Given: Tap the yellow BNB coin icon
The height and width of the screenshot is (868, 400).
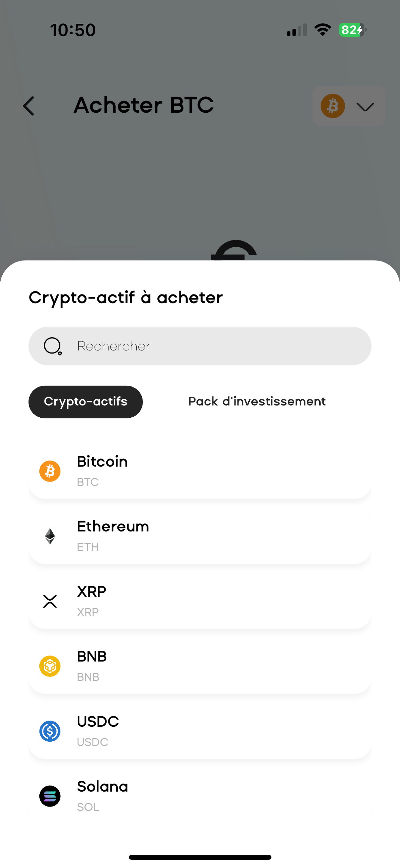Looking at the screenshot, I should pos(50,666).
